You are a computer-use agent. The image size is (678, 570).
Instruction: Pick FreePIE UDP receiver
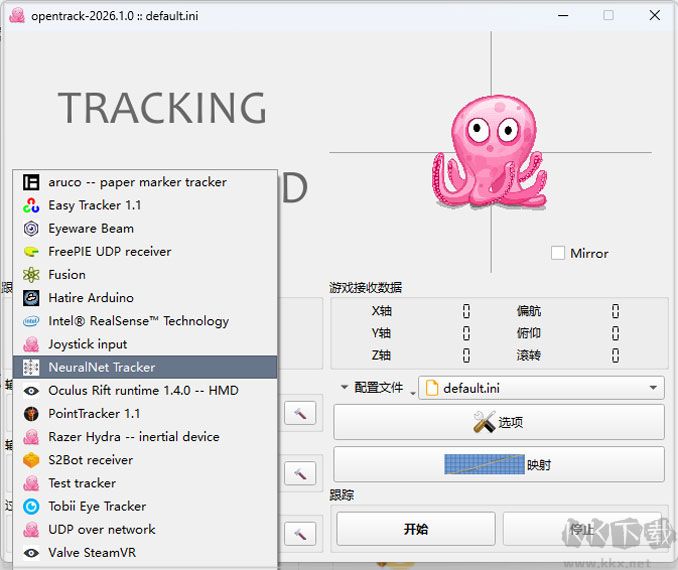click(145, 252)
